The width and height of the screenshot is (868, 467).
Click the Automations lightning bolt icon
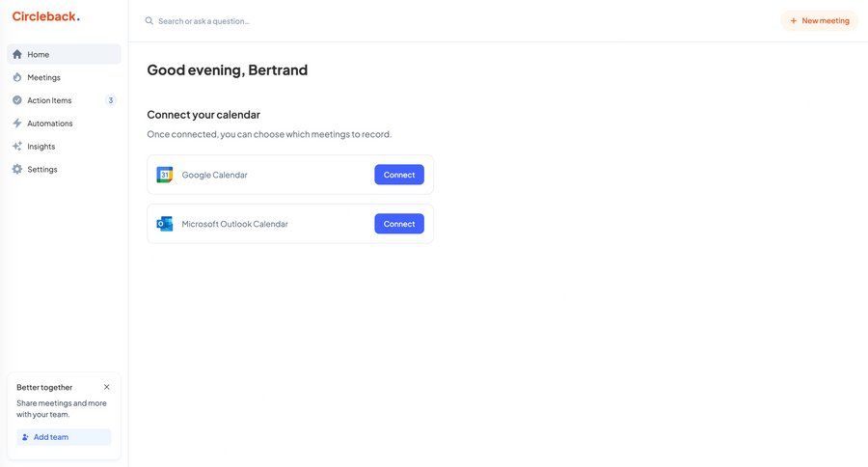point(17,124)
